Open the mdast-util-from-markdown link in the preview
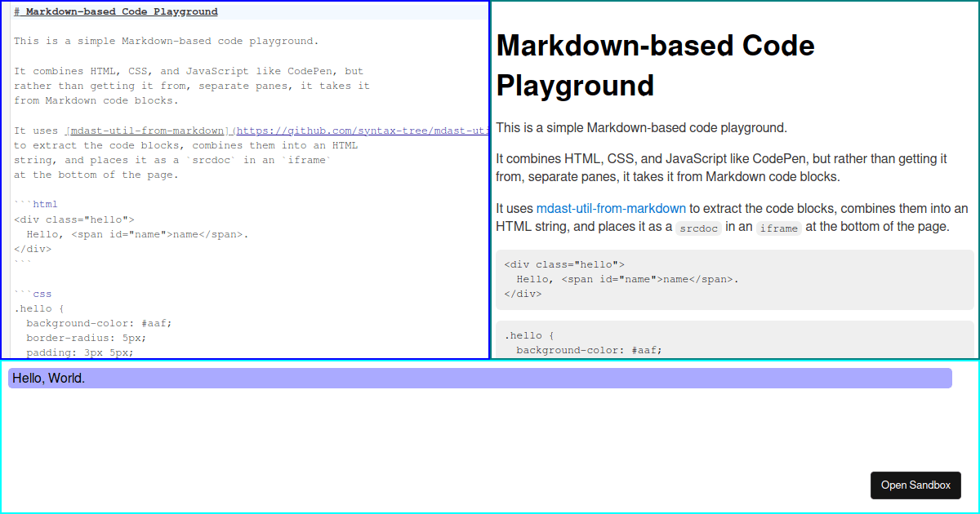This screenshot has width=980, height=514. point(611,208)
